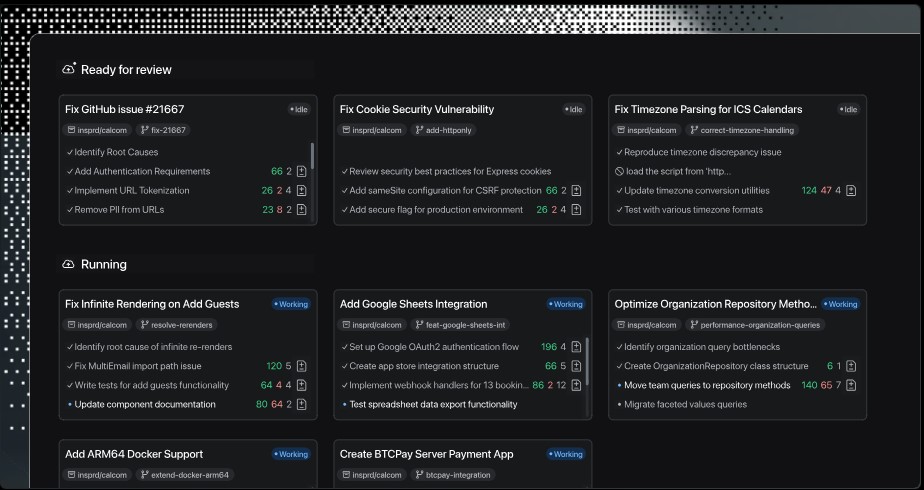Open Add ARM64 Docker Support task
The height and width of the screenshot is (490, 924).
click(x=134, y=454)
